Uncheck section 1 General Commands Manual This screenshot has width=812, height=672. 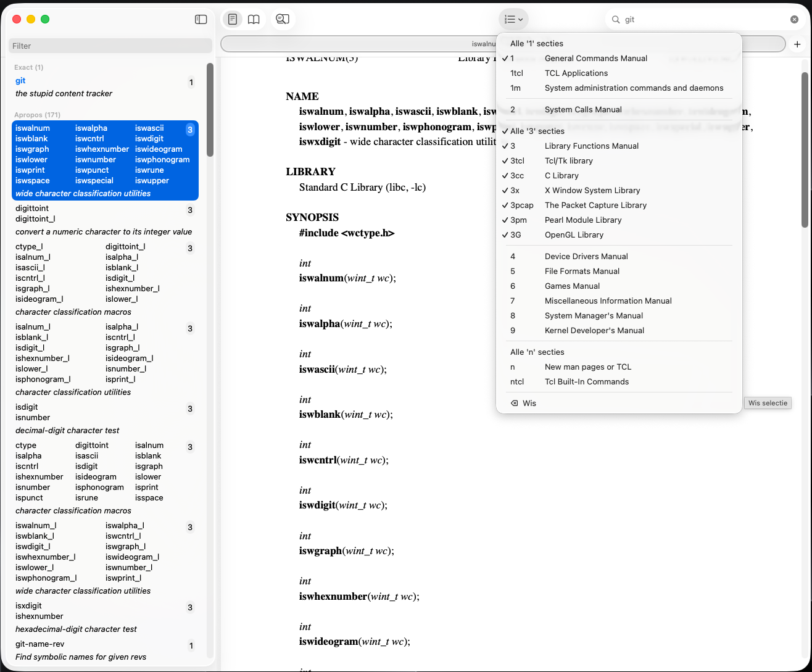pos(619,59)
